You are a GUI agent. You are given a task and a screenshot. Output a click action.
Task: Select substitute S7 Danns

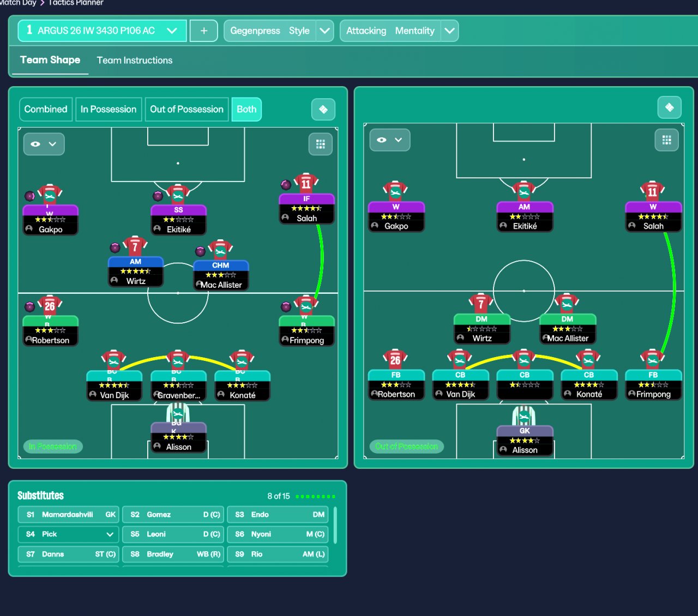tap(69, 554)
